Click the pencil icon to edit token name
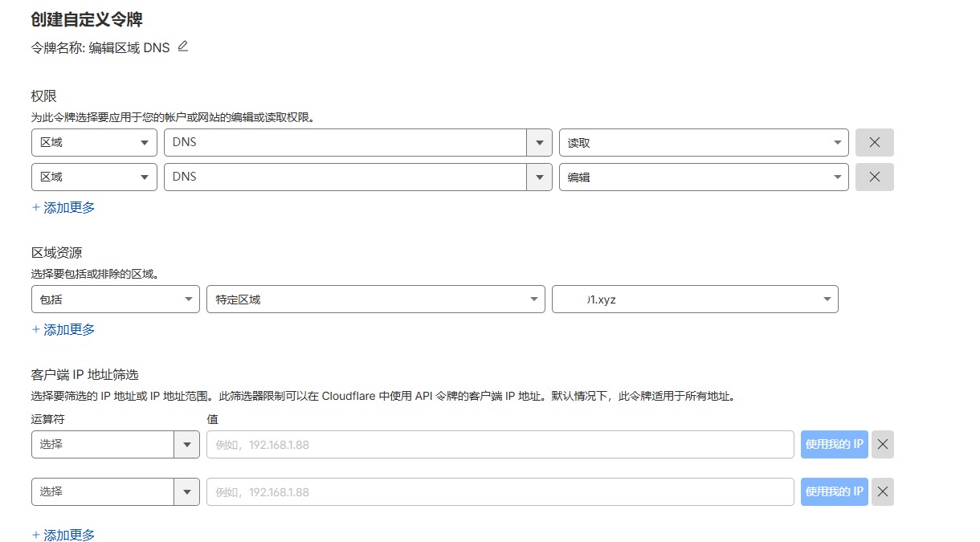Image resolution: width=980 pixels, height=542 pixels. pos(182,47)
